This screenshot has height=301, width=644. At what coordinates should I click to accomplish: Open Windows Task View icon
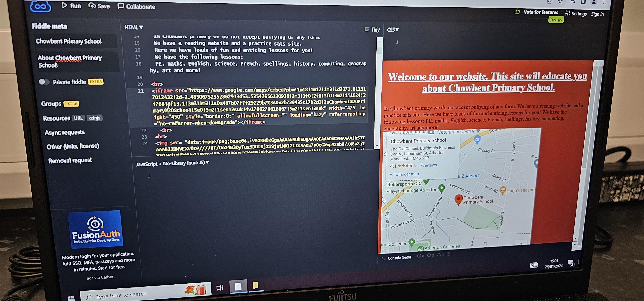pyautogui.click(x=219, y=288)
